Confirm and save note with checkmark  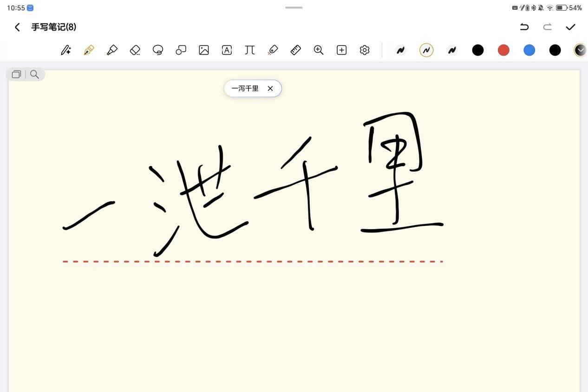point(571,27)
